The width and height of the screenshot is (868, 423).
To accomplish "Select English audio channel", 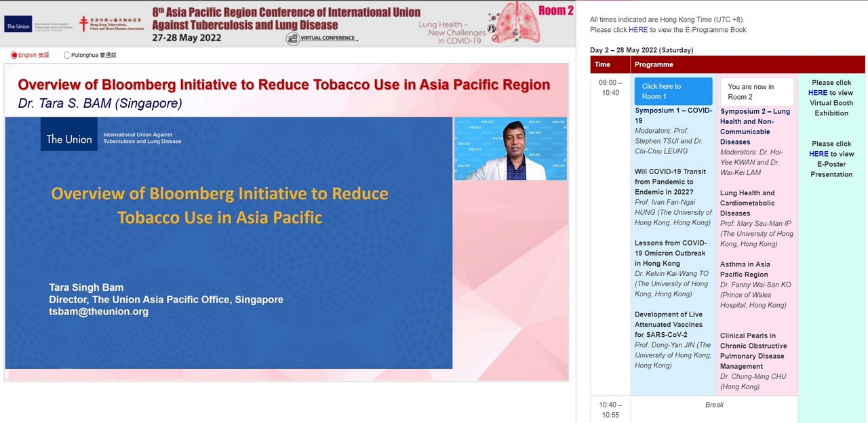I will click(14, 56).
